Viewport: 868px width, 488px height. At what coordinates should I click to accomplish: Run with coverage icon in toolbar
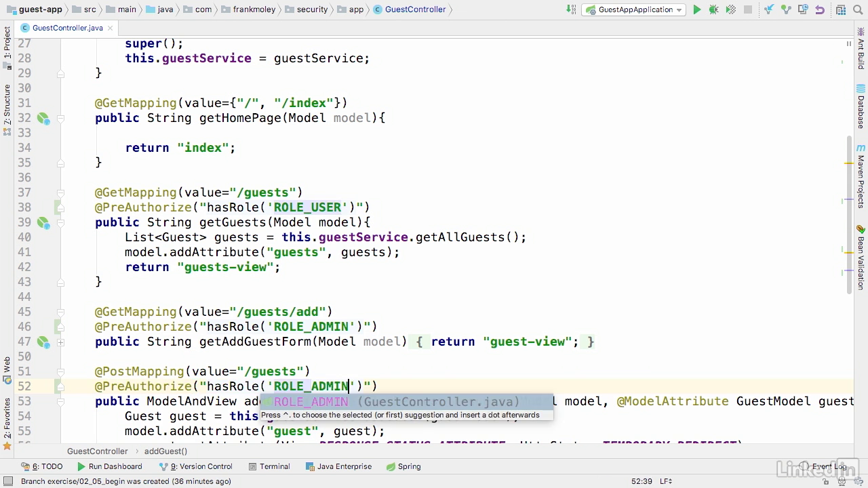730,9
